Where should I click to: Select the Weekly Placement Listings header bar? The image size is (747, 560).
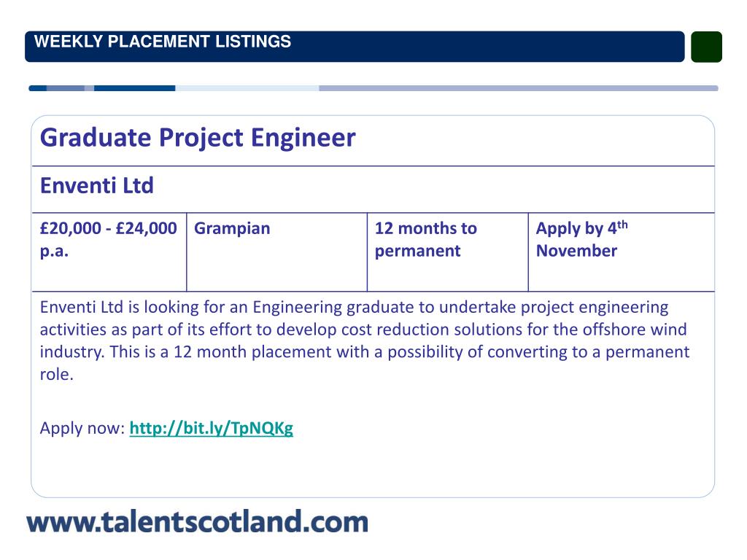pos(355,47)
